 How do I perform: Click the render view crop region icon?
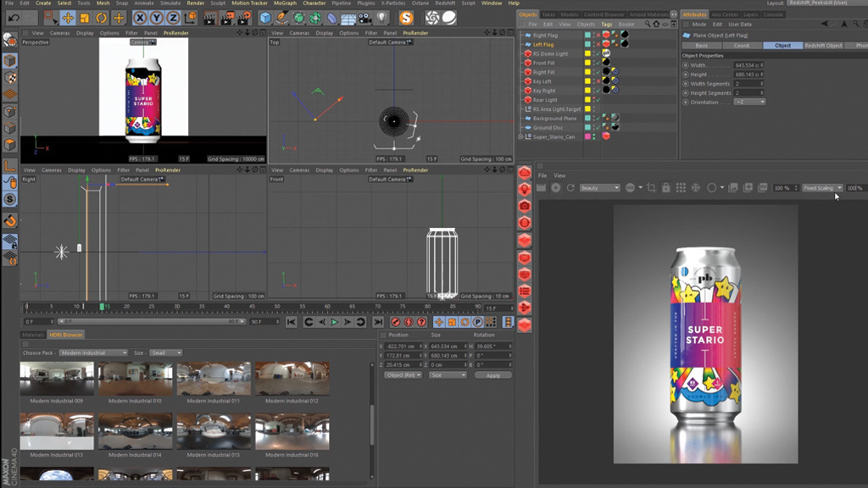[651, 188]
